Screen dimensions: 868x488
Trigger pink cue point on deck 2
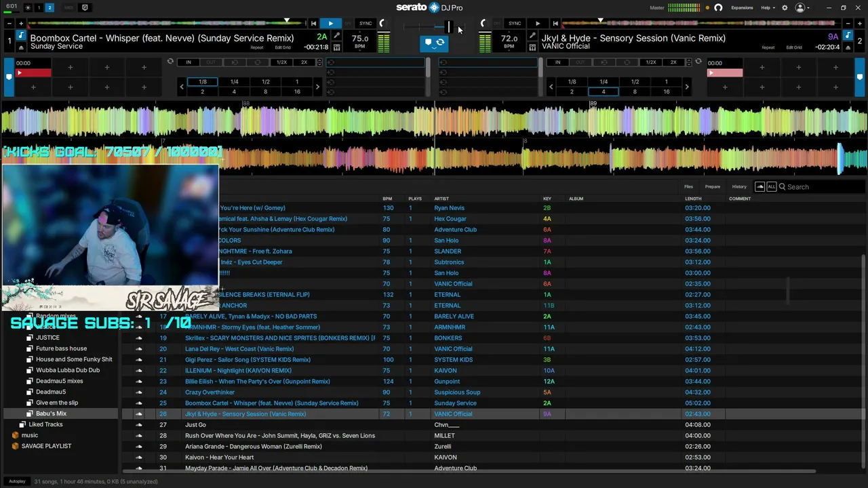[x=724, y=73]
